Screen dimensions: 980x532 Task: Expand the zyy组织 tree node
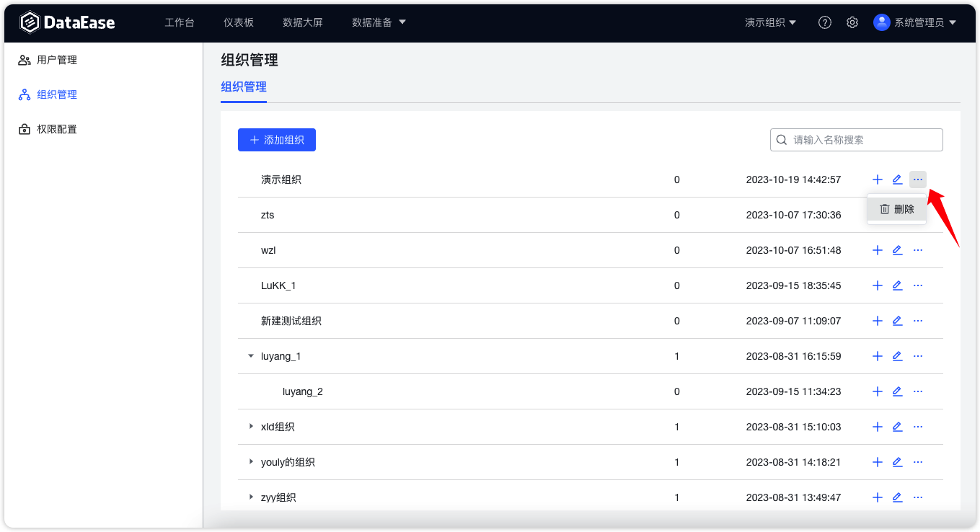click(x=251, y=497)
